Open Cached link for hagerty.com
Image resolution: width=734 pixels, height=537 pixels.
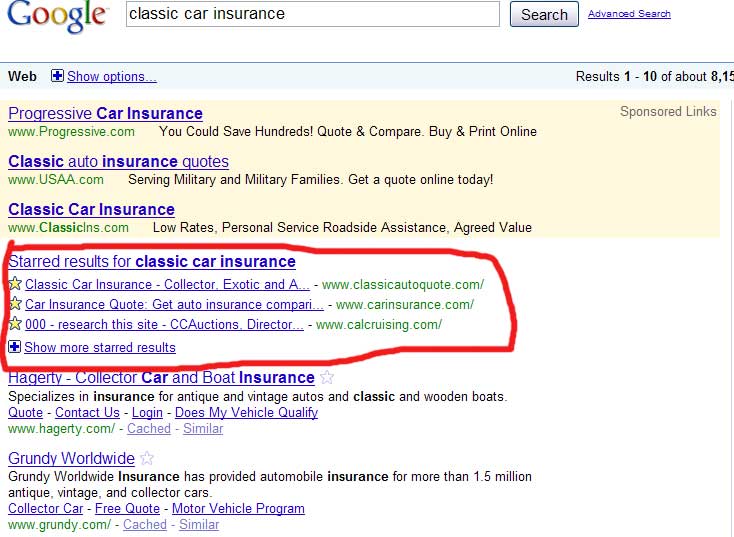pyautogui.click(x=149, y=428)
